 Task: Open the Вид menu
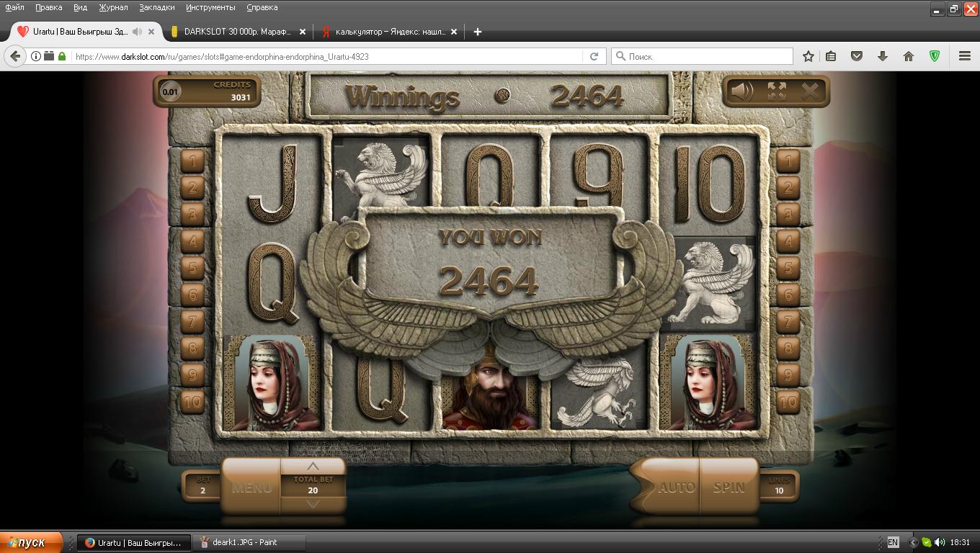80,7
